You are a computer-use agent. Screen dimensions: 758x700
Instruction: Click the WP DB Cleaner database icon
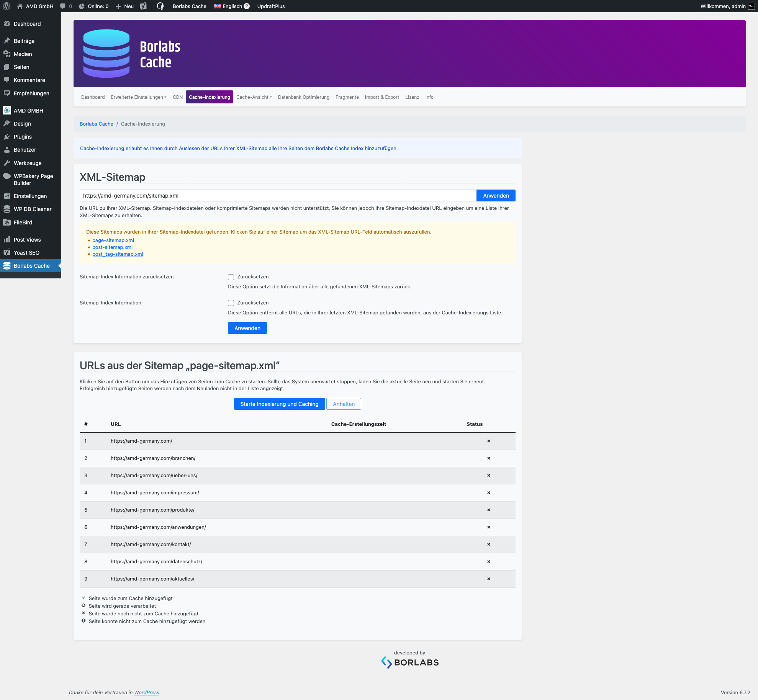click(x=7, y=209)
